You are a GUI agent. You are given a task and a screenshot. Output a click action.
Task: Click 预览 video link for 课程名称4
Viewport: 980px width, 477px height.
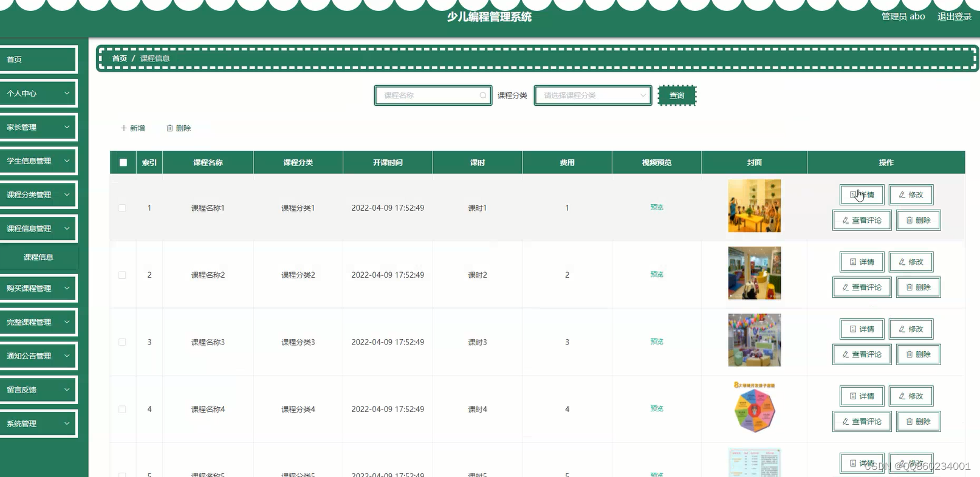pyautogui.click(x=657, y=409)
